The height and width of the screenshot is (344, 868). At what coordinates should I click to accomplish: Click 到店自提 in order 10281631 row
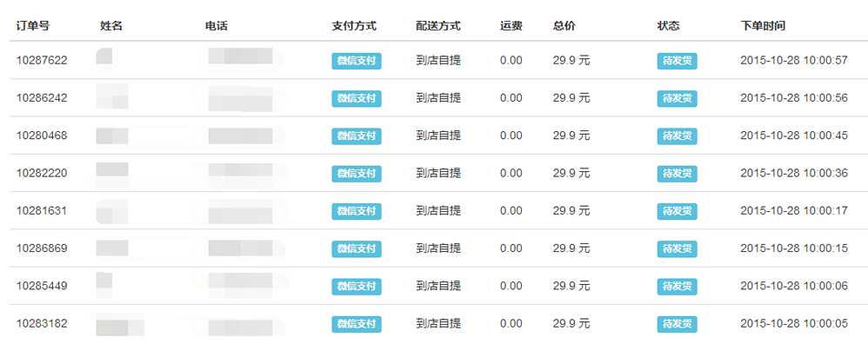coord(438,211)
